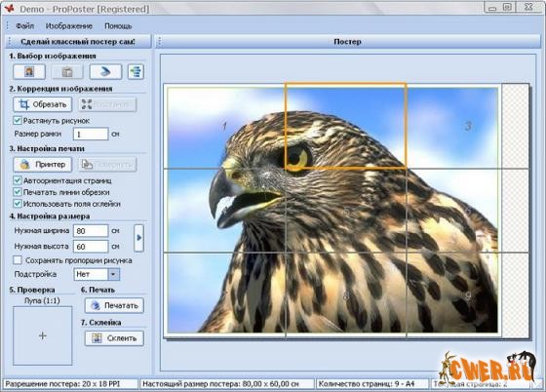The image size is (546, 392).
Task: Open image file with the picture icon button
Action: click(29, 72)
